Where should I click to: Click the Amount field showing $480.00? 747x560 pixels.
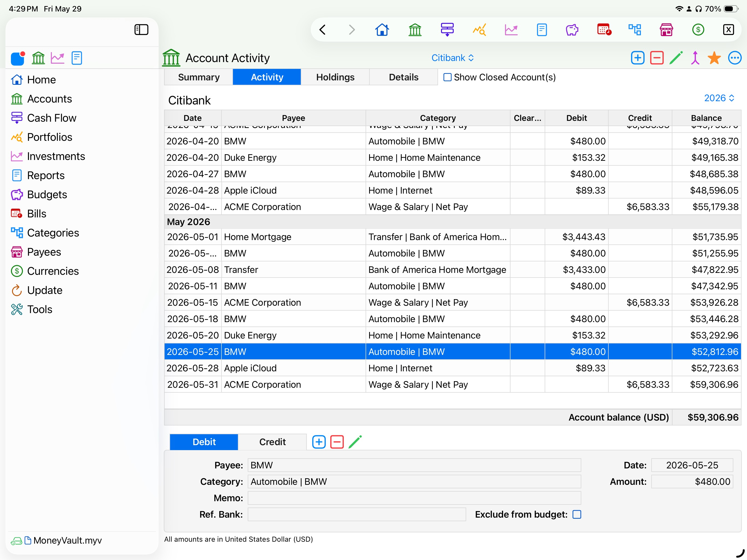coord(692,482)
